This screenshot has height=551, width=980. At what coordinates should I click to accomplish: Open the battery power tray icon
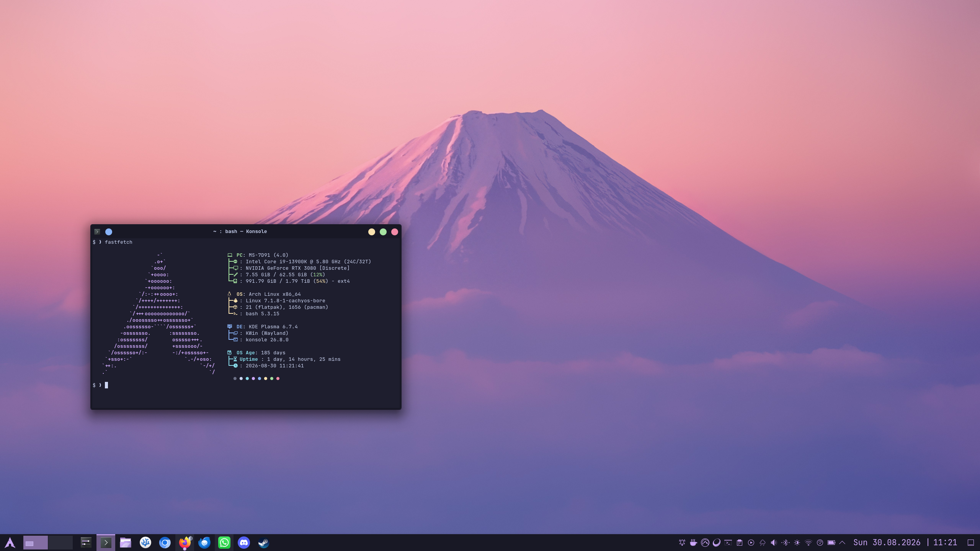(831, 543)
